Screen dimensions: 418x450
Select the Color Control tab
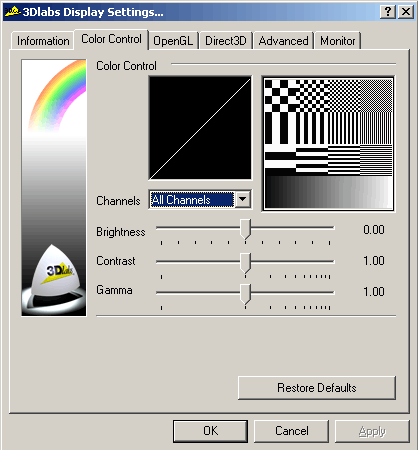111,39
